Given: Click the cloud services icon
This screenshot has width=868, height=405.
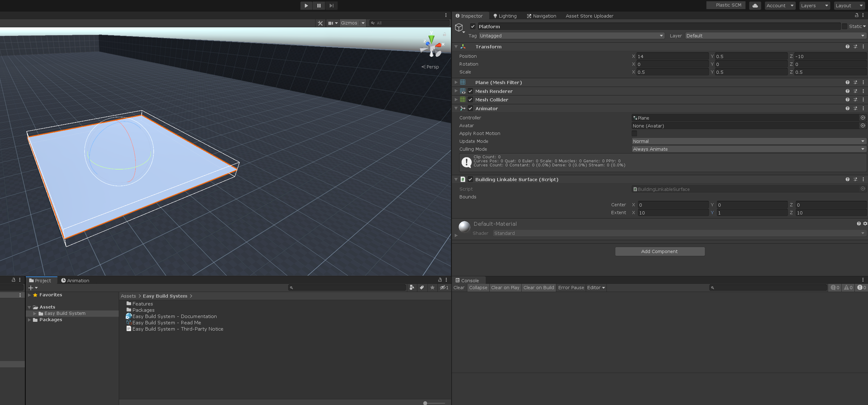Looking at the screenshot, I should point(755,5).
